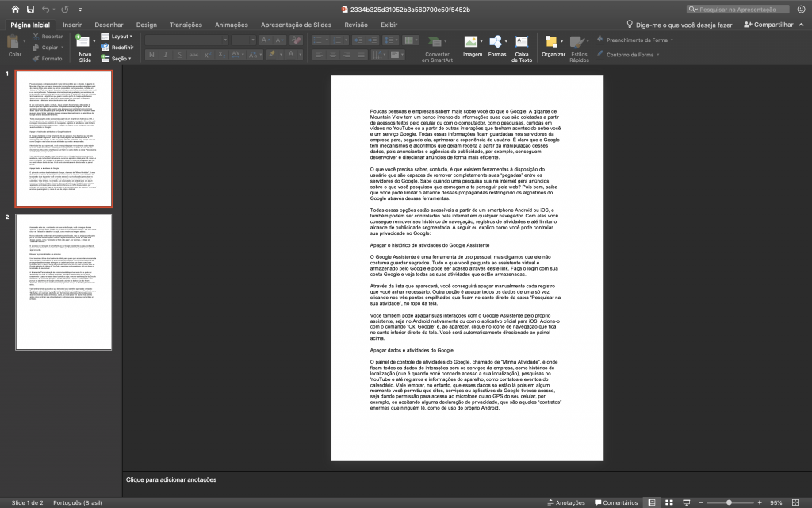Open the font name combo box
812x508 pixels.
click(186, 40)
